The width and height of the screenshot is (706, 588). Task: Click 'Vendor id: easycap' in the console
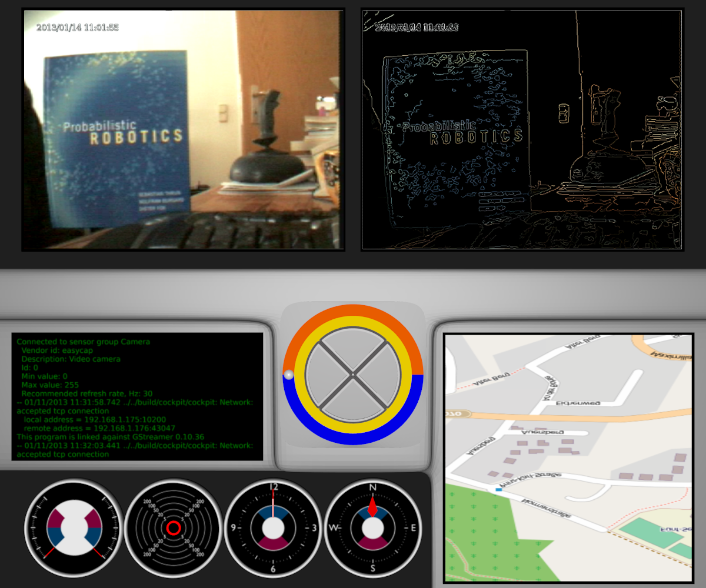click(x=56, y=350)
